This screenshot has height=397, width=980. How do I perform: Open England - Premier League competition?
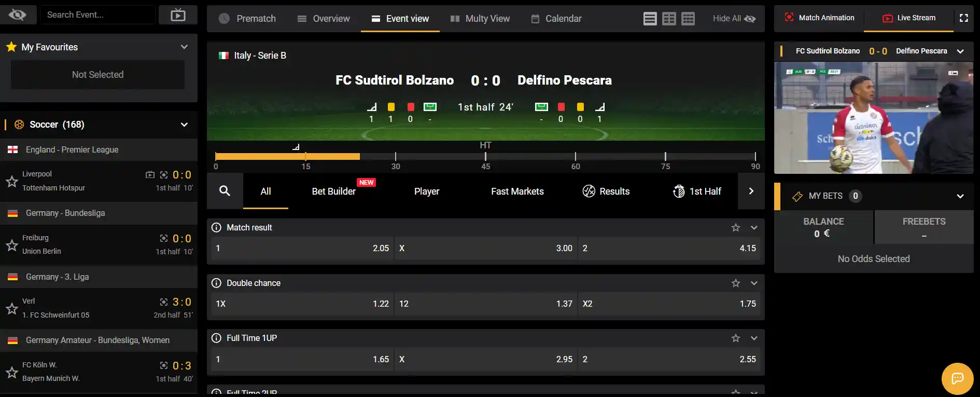click(99, 149)
